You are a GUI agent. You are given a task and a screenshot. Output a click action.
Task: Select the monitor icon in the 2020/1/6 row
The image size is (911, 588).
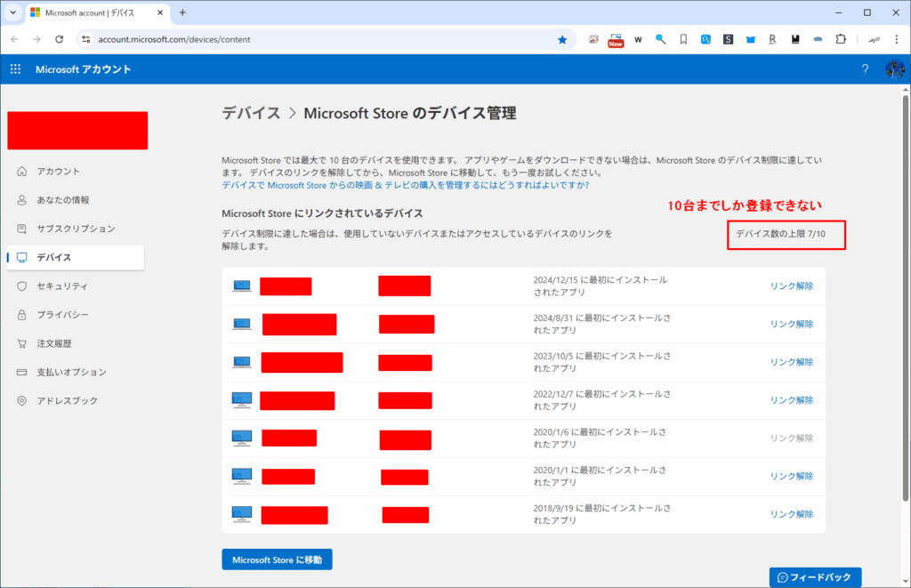[242, 438]
